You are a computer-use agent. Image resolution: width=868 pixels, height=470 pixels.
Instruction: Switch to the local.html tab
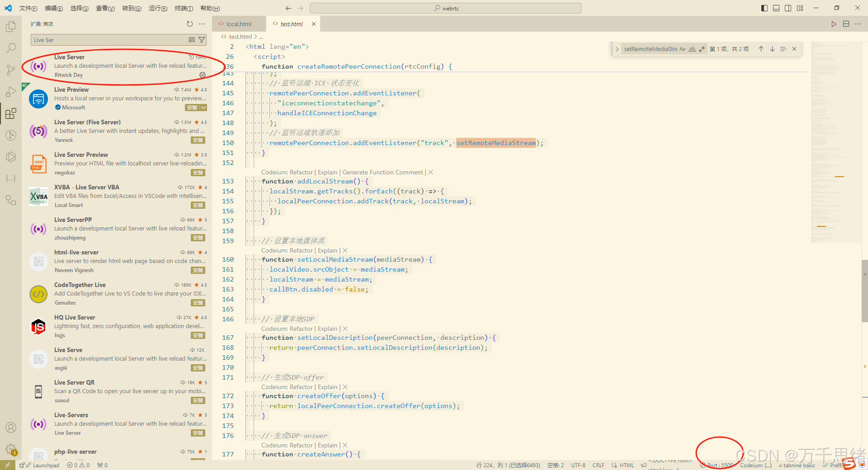pyautogui.click(x=239, y=24)
